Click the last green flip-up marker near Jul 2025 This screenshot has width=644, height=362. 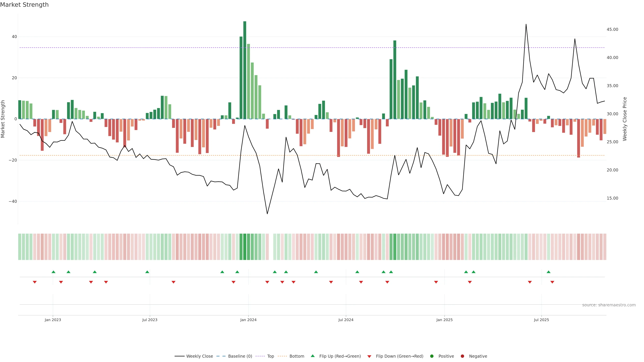pyautogui.click(x=549, y=272)
